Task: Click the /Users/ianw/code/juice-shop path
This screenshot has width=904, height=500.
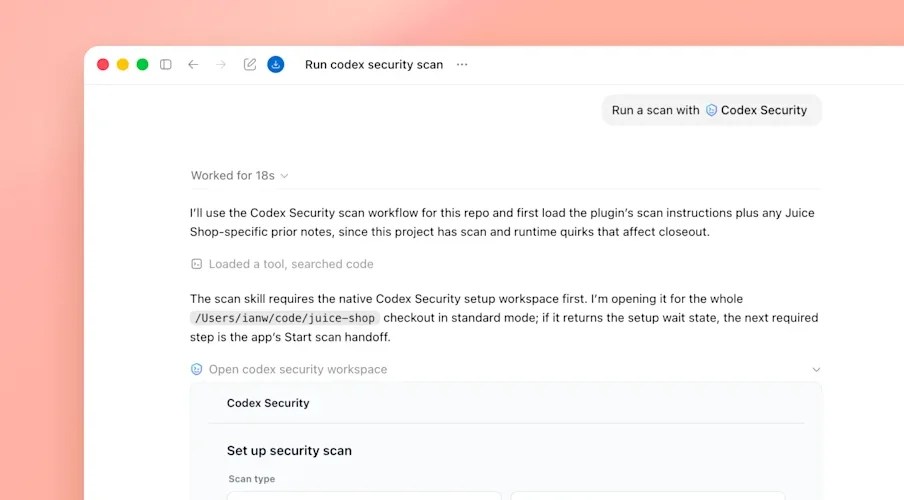Action: [285, 318]
